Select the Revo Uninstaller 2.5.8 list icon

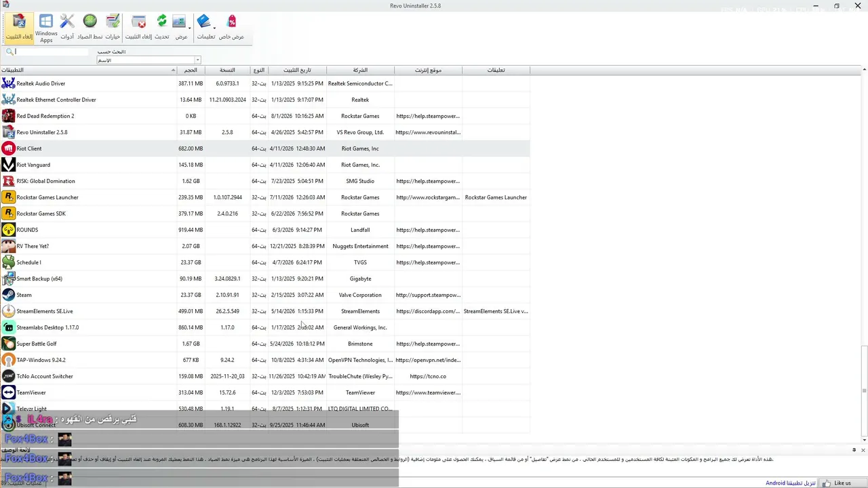tap(8, 132)
